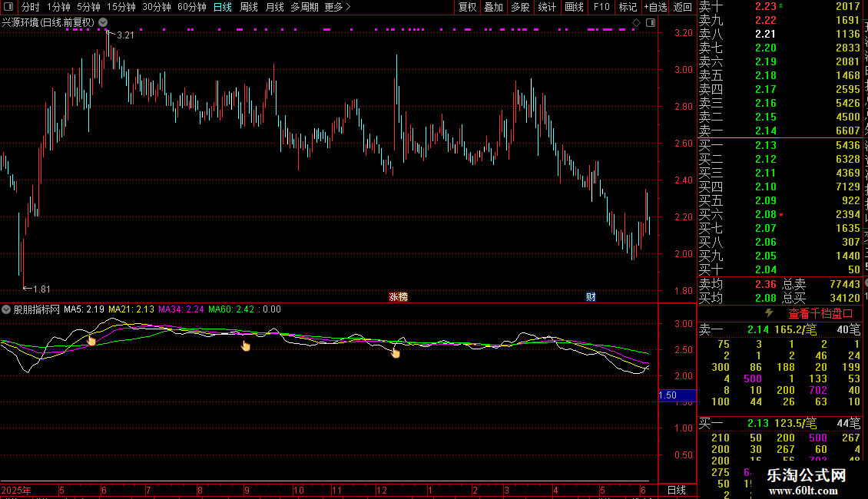Screen dimensions: 868x499
Task: Expand the 更多 periods menu
Action: click(337, 7)
